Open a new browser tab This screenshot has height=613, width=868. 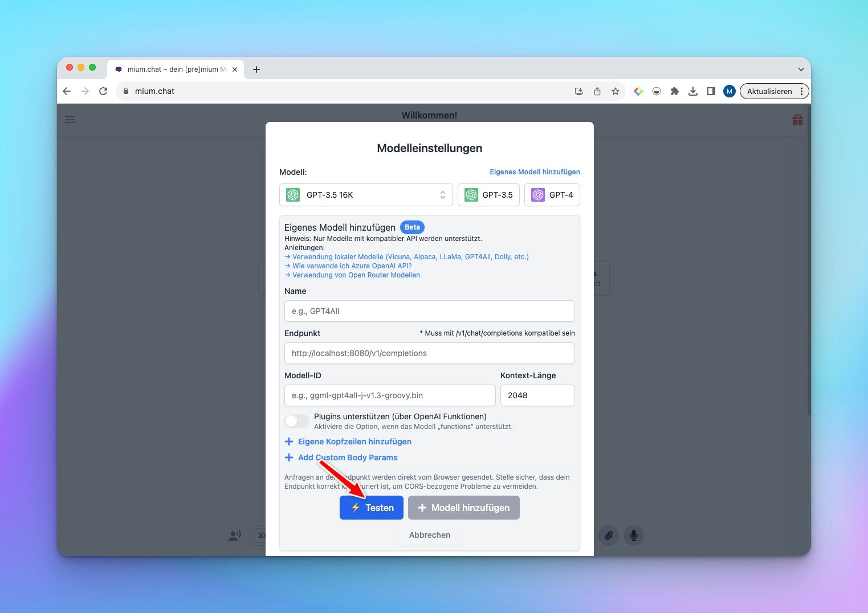pos(256,70)
